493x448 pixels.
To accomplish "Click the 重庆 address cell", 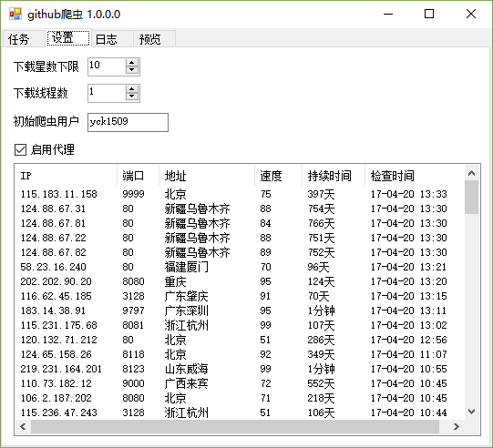I will (x=176, y=281).
